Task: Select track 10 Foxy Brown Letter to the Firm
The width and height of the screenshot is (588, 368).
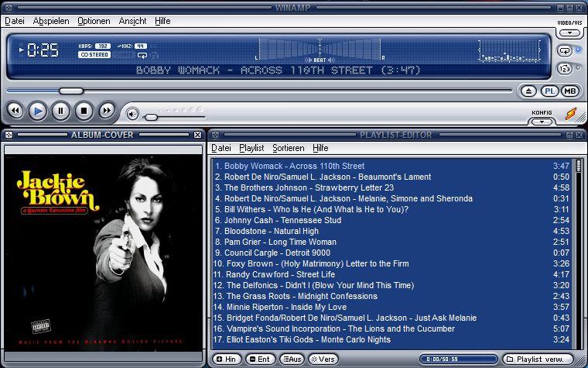Action: 392,264
